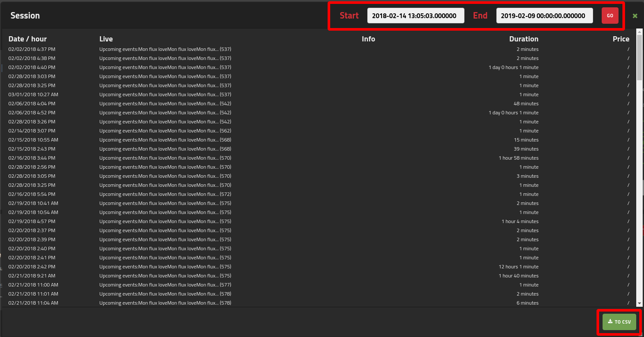
Task: Click the Price column header
Action: pyautogui.click(x=621, y=39)
